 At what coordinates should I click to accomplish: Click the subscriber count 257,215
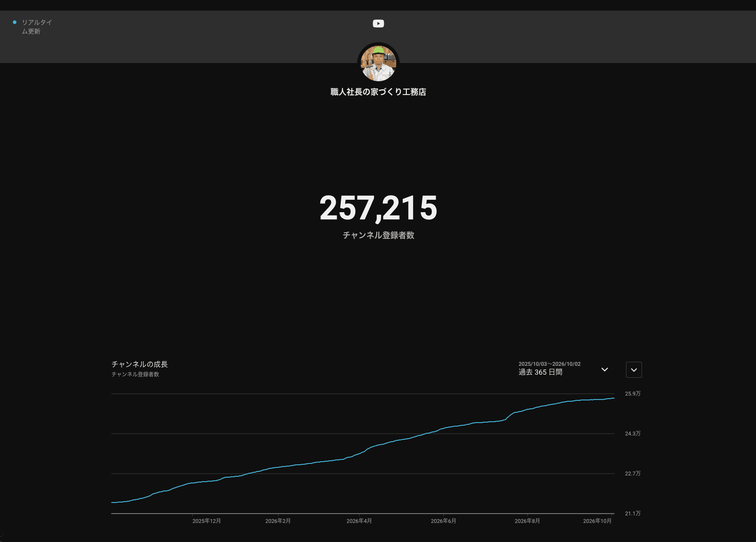click(378, 208)
